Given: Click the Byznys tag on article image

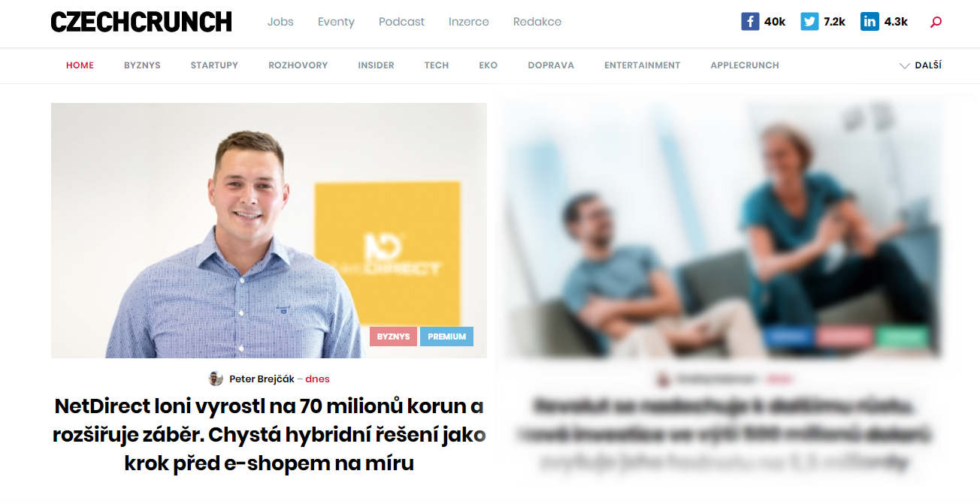Looking at the screenshot, I should coord(393,337).
